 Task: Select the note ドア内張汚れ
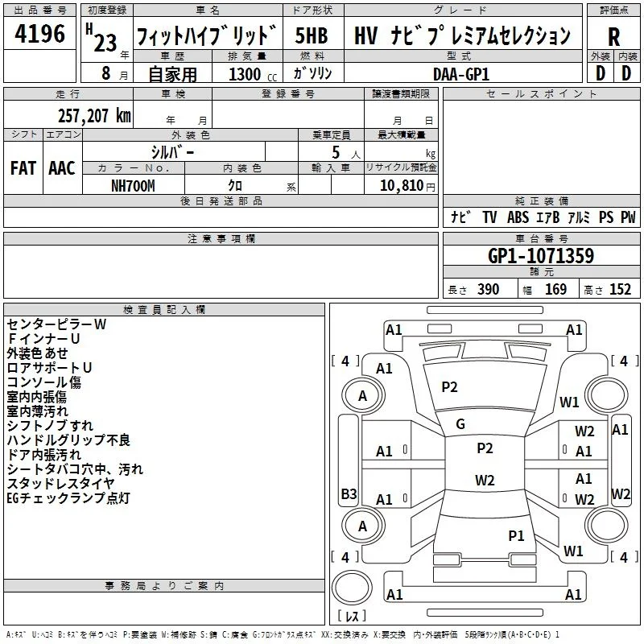pos(44,455)
